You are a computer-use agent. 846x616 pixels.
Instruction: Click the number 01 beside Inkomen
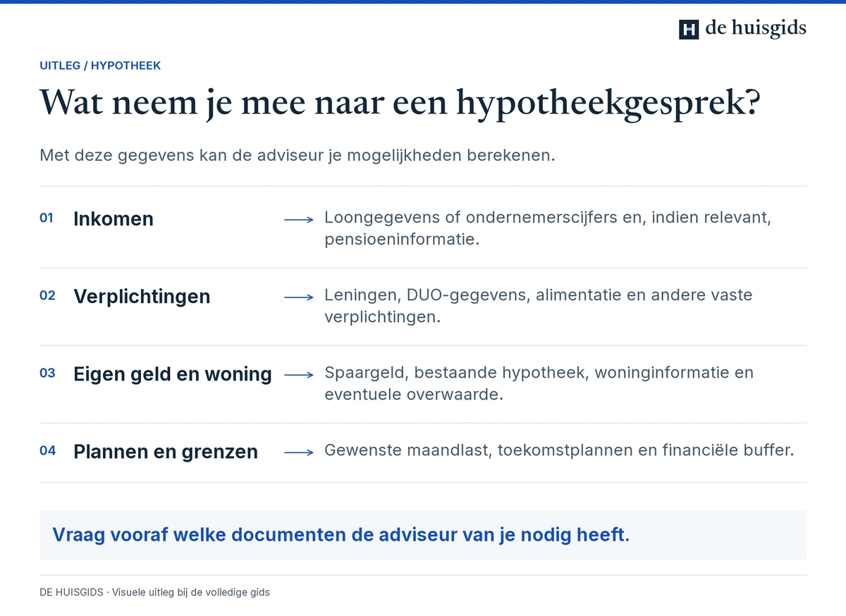point(47,218)
